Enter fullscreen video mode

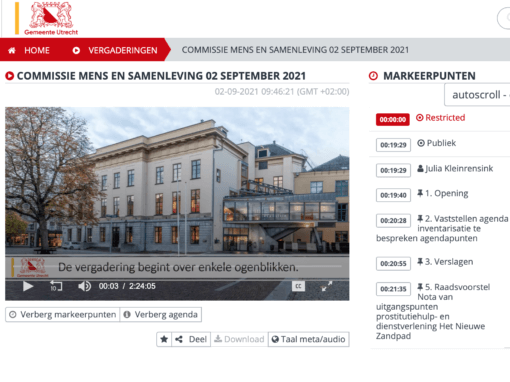[x=327, y=286]
